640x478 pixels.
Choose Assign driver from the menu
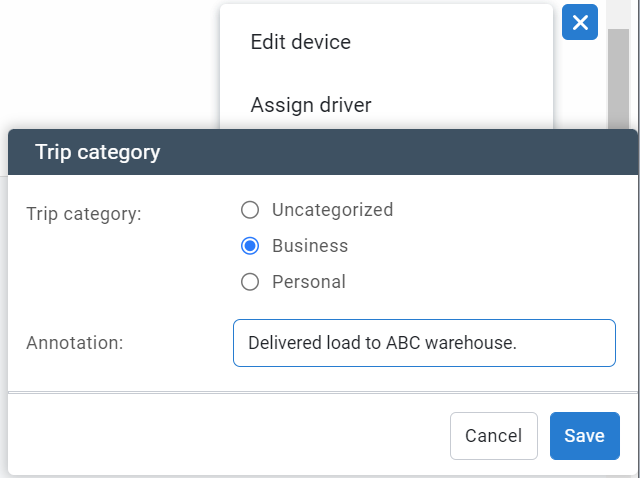pyautogui.click(x=311, y=105)
